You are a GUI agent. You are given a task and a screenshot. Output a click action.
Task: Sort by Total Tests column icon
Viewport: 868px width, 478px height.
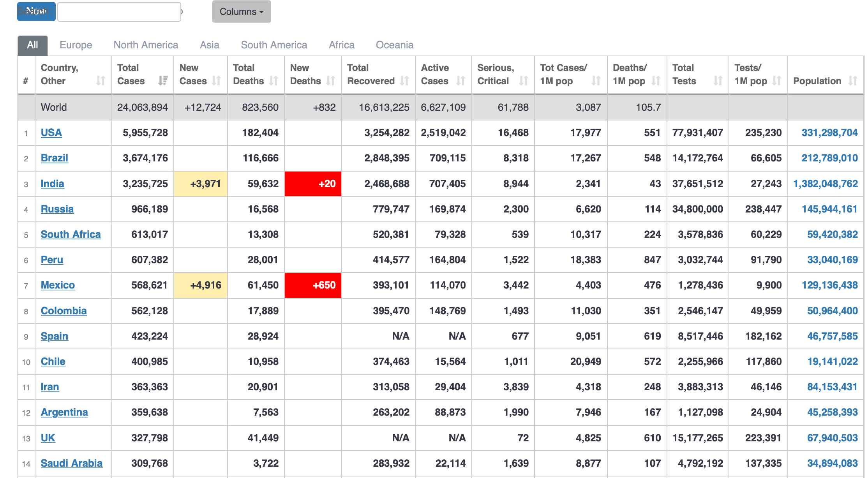click(718, 80)
